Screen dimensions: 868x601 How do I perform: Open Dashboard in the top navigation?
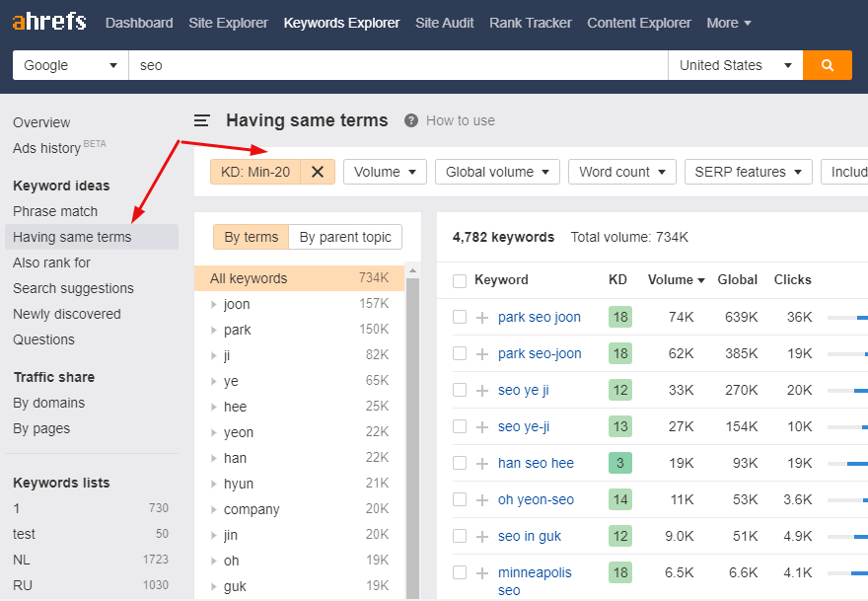click(139, 23)
